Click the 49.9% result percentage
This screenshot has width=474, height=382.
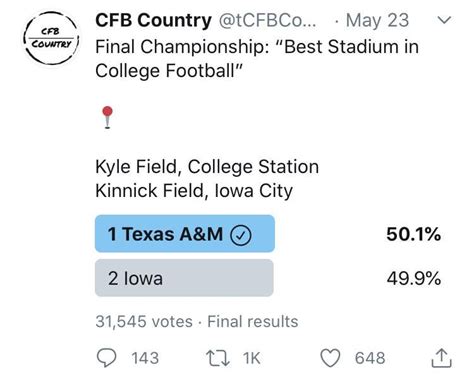(x=414, y=278)
